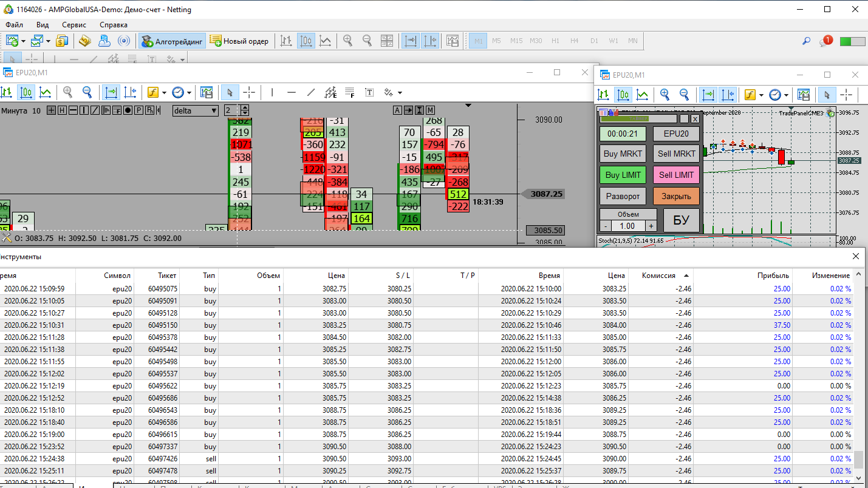Open the notifications chat bubble icon
868x488 pixels.
[x=825, y=41]
